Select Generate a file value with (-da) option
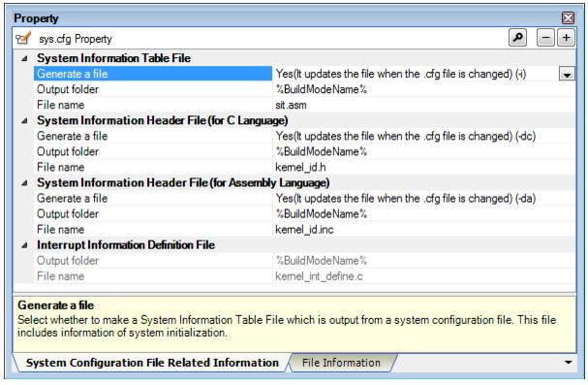The width and height of the screenshot is (588, 385). pos(423,199)
